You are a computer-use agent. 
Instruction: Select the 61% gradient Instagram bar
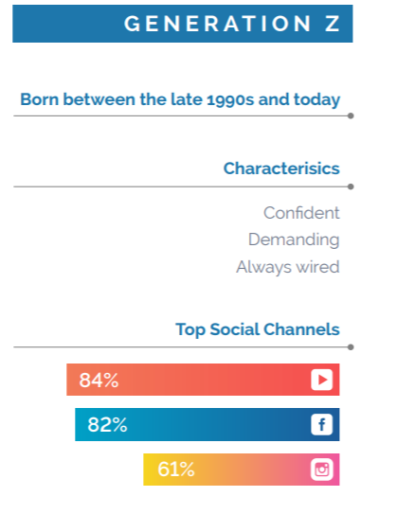242,470
